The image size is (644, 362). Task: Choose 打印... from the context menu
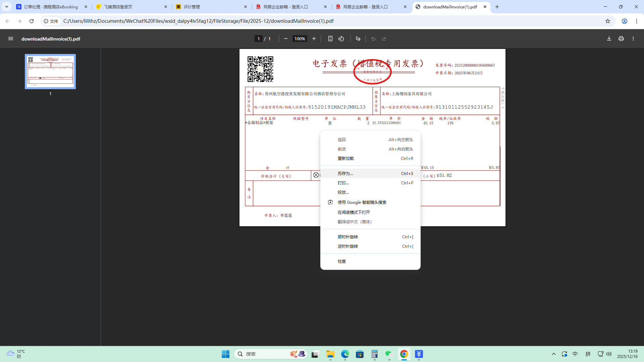343,183
